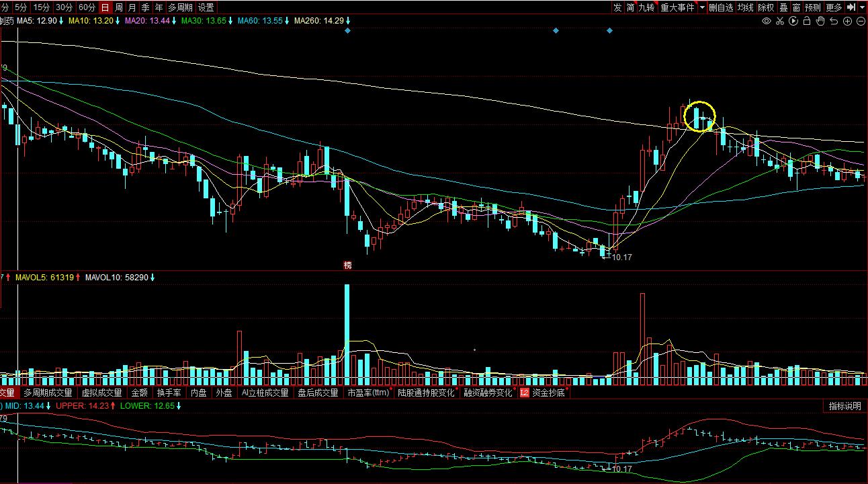Switch to 陆股通持股变化 indicator tab
This screenshot has height=484, width=868.
426,393
